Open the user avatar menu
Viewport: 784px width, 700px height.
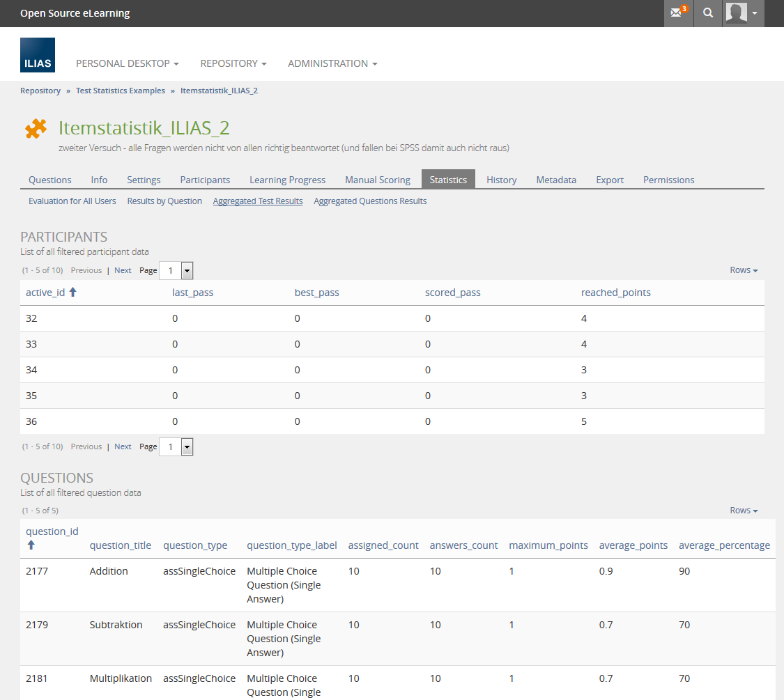(743, 13)
